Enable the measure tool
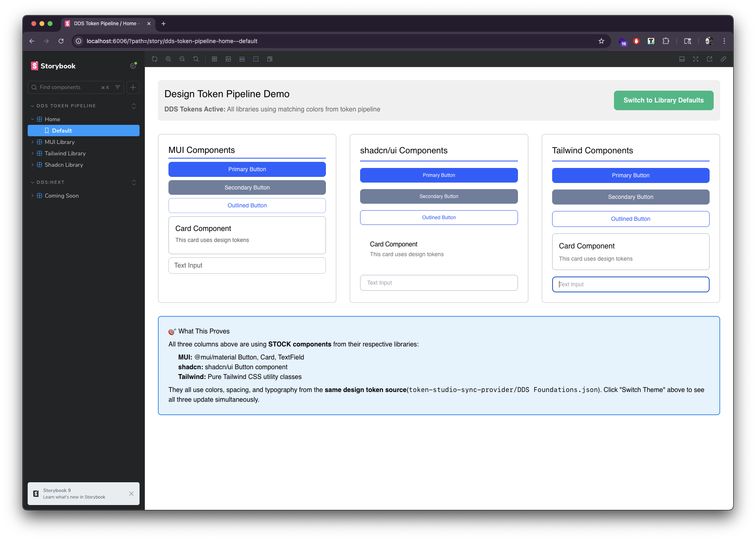 pos(242,59)
